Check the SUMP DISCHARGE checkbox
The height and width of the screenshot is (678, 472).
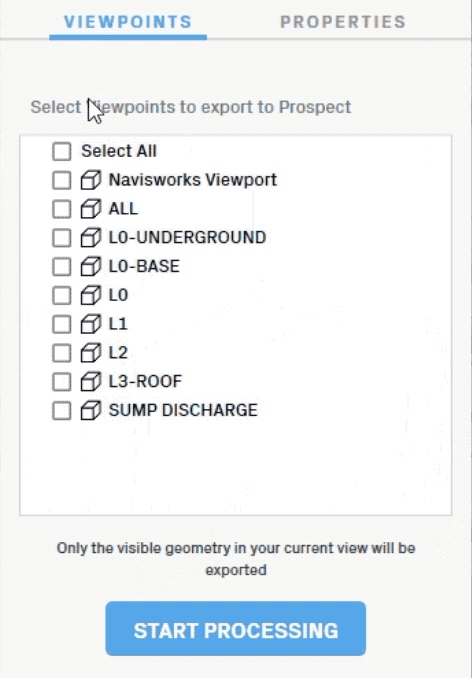point(62,411)
